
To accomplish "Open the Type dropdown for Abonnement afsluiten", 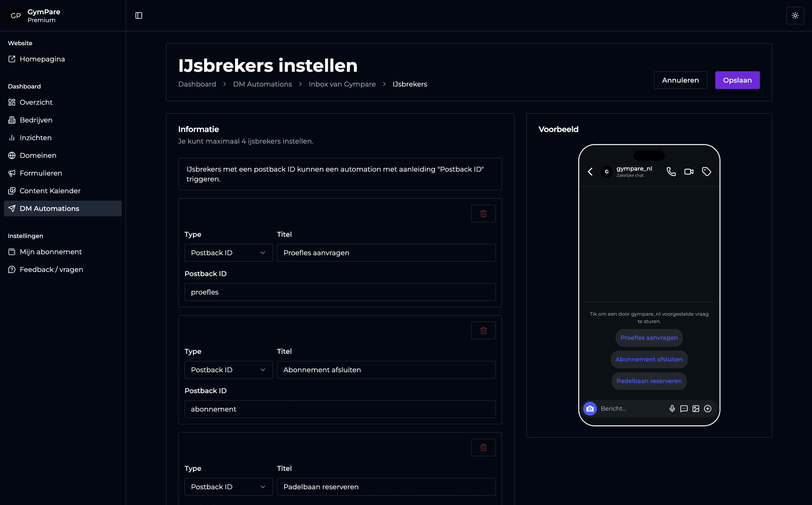I will click(229, 370).
